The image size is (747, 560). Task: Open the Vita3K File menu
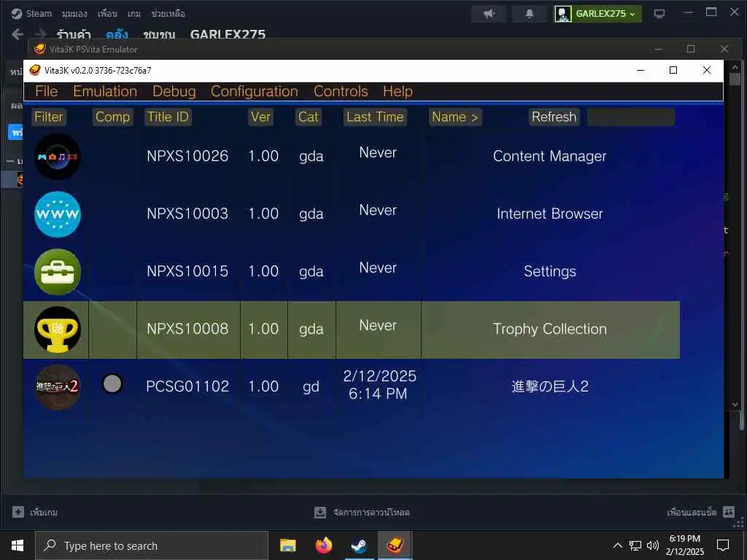[46, 91]
